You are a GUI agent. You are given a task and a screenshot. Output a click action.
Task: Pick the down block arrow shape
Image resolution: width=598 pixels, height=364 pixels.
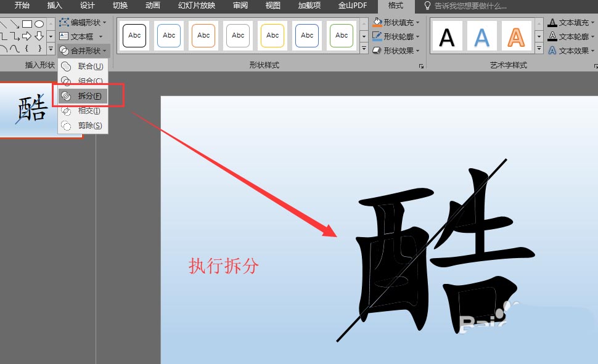(39, 36)
